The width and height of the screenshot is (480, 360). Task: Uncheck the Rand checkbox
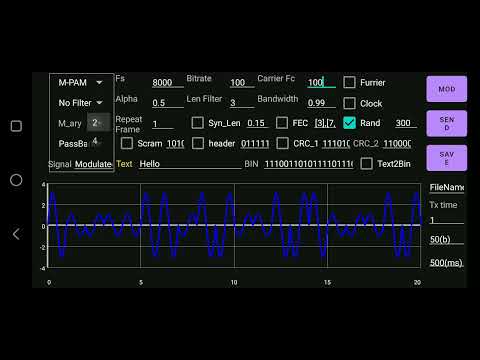349,123
